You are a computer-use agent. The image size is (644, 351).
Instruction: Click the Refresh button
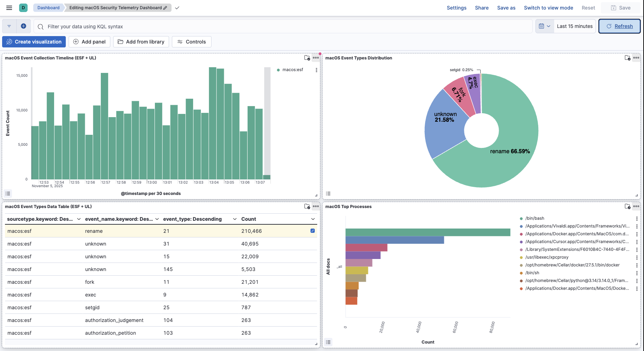619,26
